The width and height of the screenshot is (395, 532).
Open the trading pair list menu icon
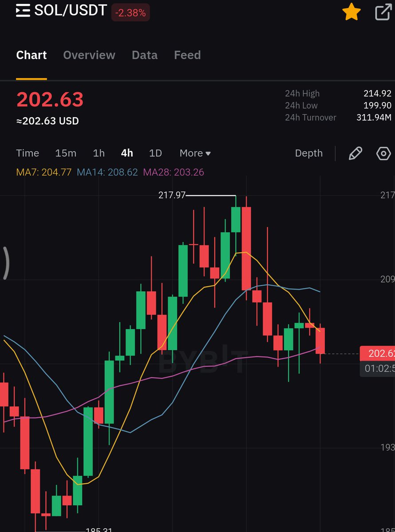23,11
